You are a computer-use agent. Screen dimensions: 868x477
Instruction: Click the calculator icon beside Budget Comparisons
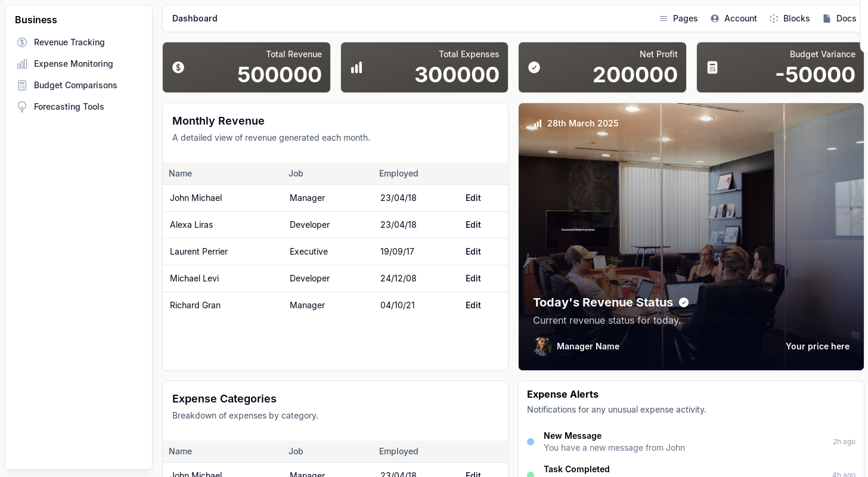click(22, 85)
